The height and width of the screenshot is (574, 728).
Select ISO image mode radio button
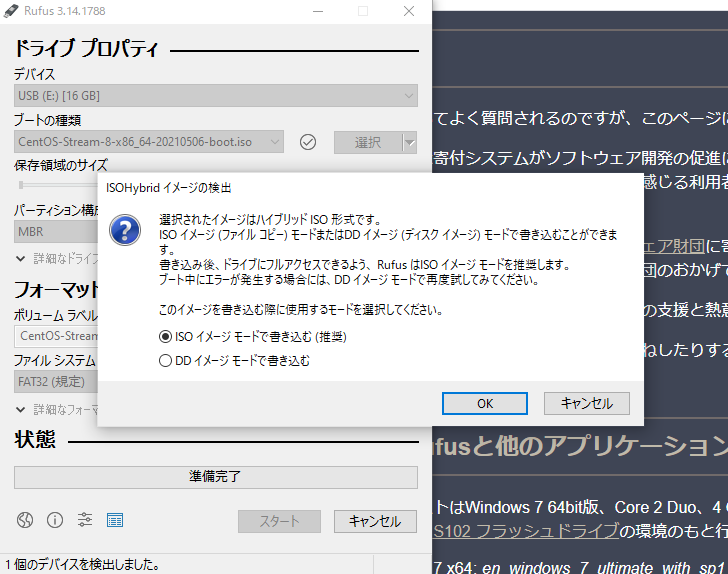(x=165, y=337)
